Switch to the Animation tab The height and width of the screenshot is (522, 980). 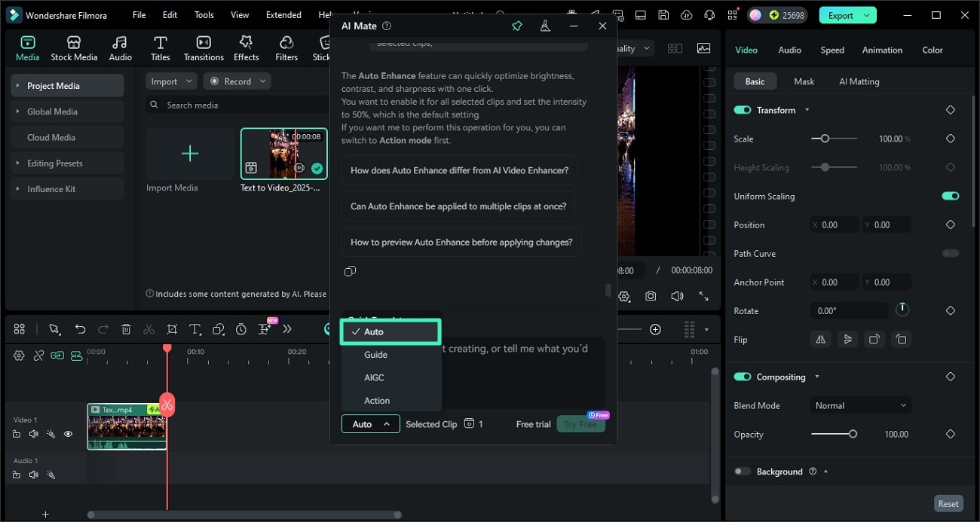tap(882, 50)
